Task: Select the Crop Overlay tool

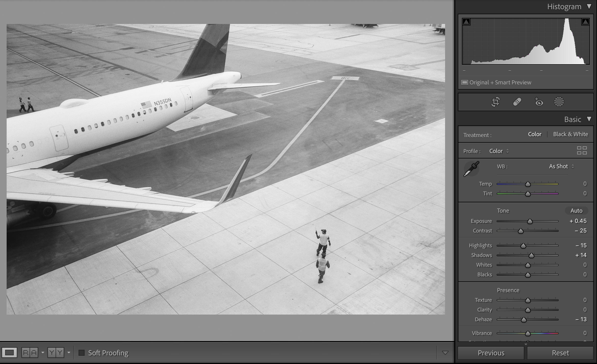Action: pyautogui.click(x=495, y=102)
